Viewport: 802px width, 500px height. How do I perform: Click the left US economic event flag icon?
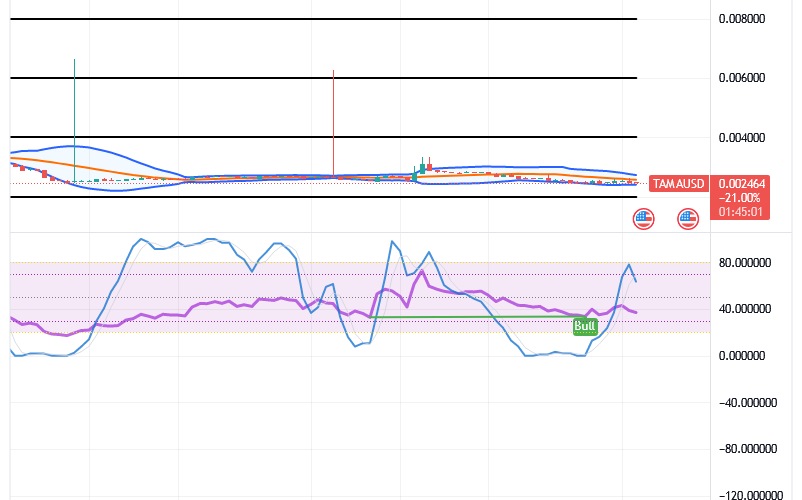[643, 219]
